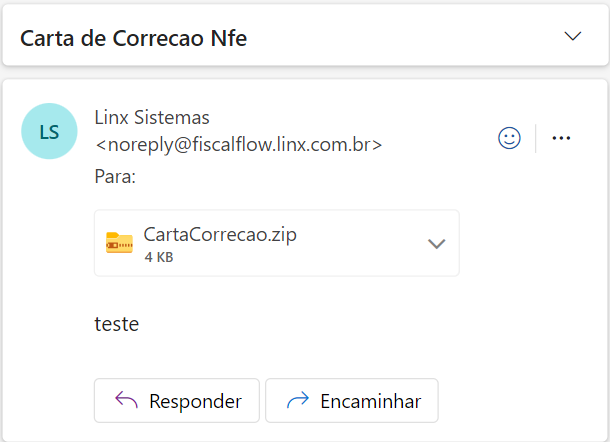
Task: Click the Linx Sistemas sender name
Action: (x=152, y=117)
